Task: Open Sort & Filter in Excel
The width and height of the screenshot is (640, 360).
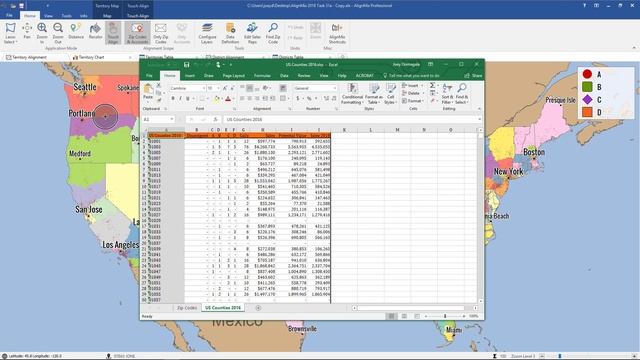Action: [x=447, y=94]
